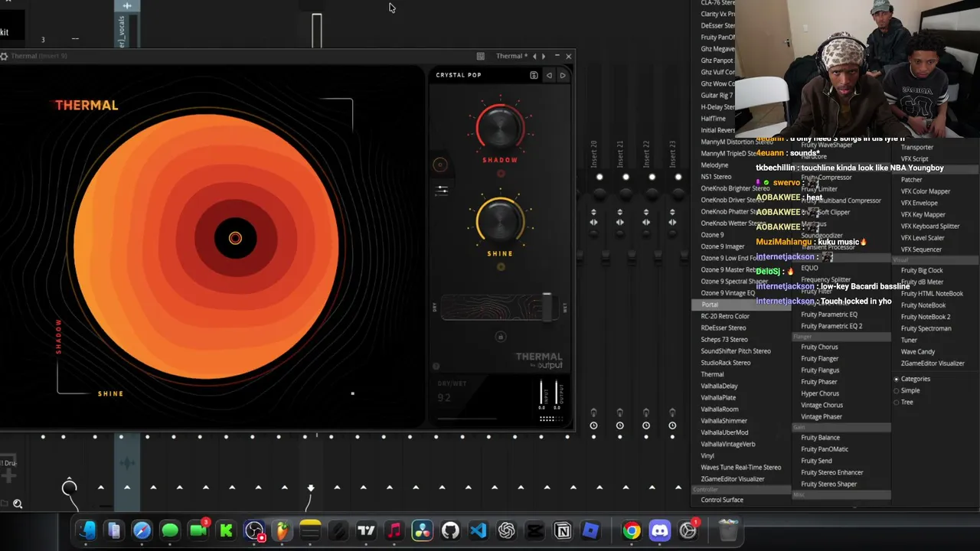Toggle the dry/wet lock
The height and width of the screenshot is (551, 980).
[501, 337]
